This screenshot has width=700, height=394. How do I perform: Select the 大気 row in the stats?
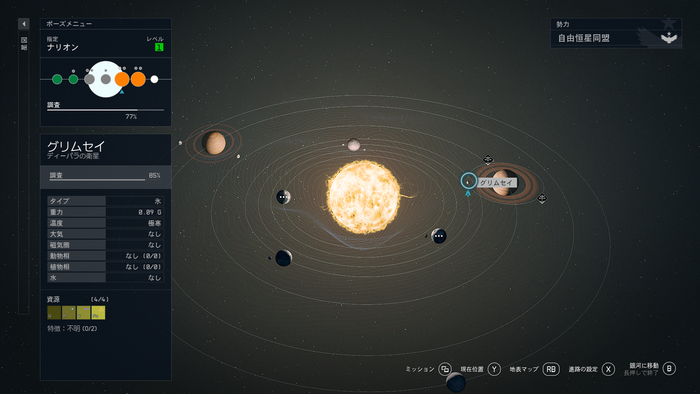click(105, 234)
